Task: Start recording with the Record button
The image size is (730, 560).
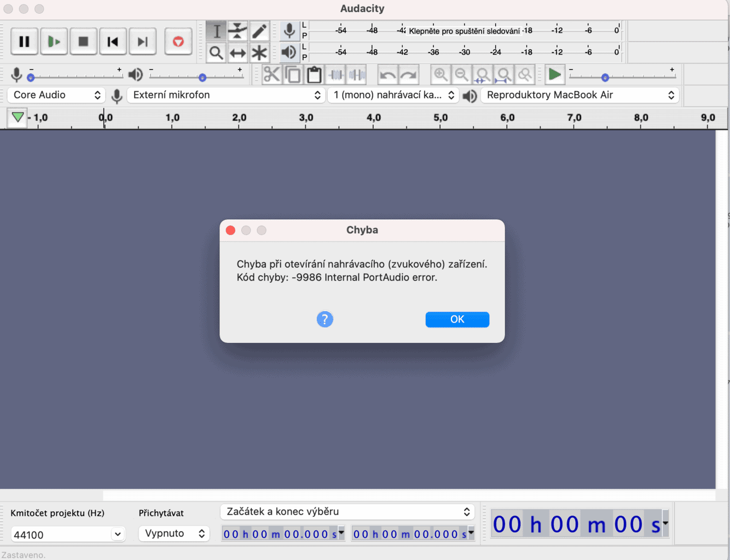Action: [178, 42]
